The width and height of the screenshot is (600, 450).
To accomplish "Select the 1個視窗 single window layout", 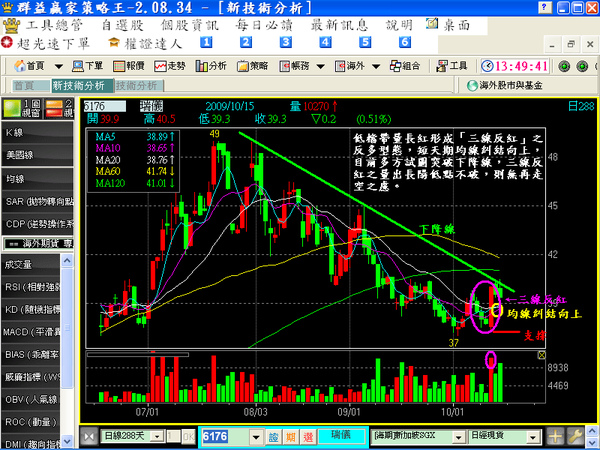I will (x=22, y=108).
